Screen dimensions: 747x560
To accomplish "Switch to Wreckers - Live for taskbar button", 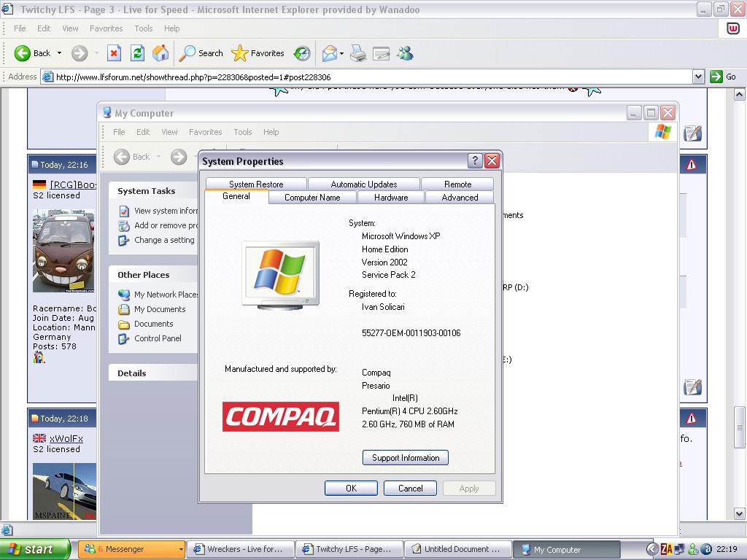I will point(239,549).
